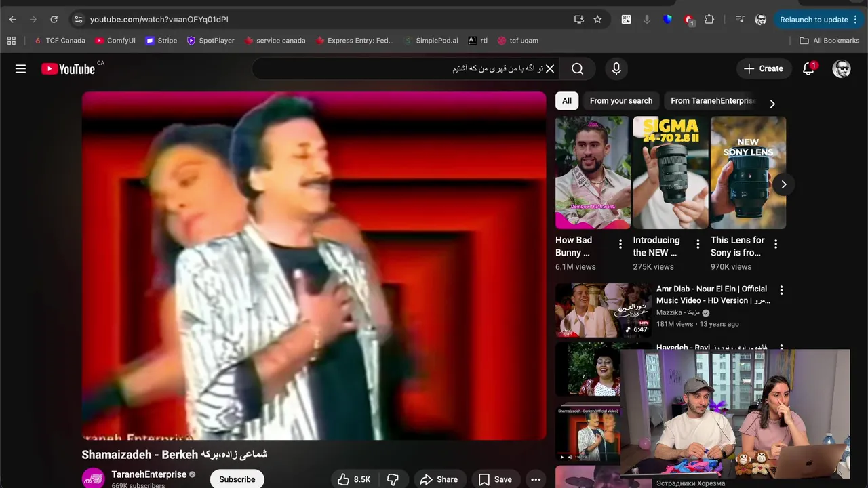Open Amr Diab - Nour El Ein title

tap(712, 294)
